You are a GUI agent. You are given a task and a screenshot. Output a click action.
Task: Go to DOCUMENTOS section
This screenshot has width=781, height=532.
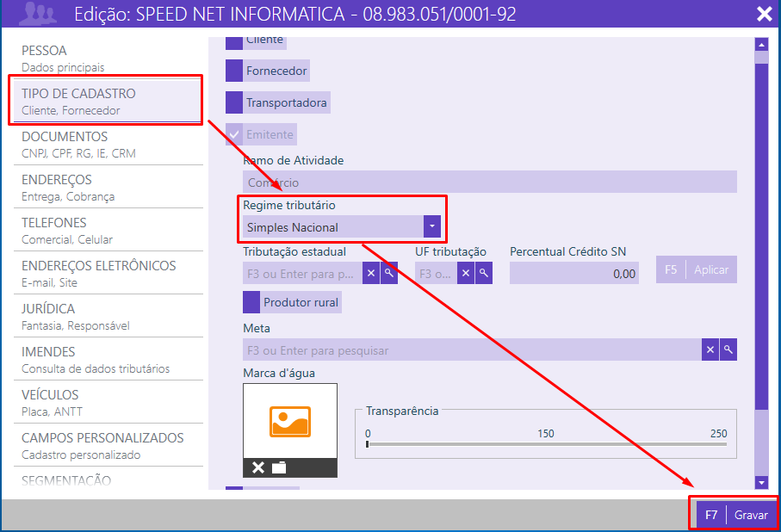pos(108,145)
